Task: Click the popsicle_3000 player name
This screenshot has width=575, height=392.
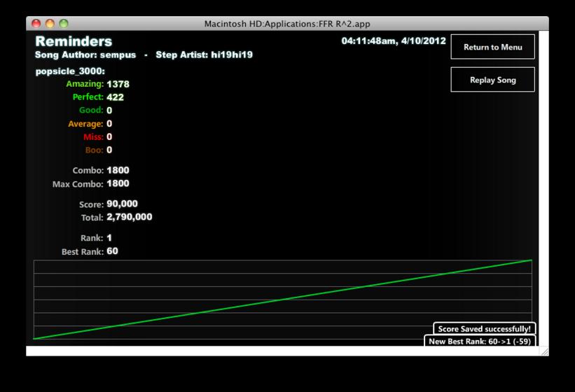Action: click(x=70, y=71)
